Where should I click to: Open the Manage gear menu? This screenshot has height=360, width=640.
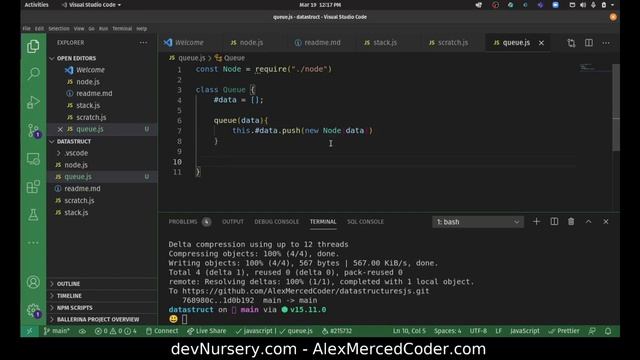(33, 311)
